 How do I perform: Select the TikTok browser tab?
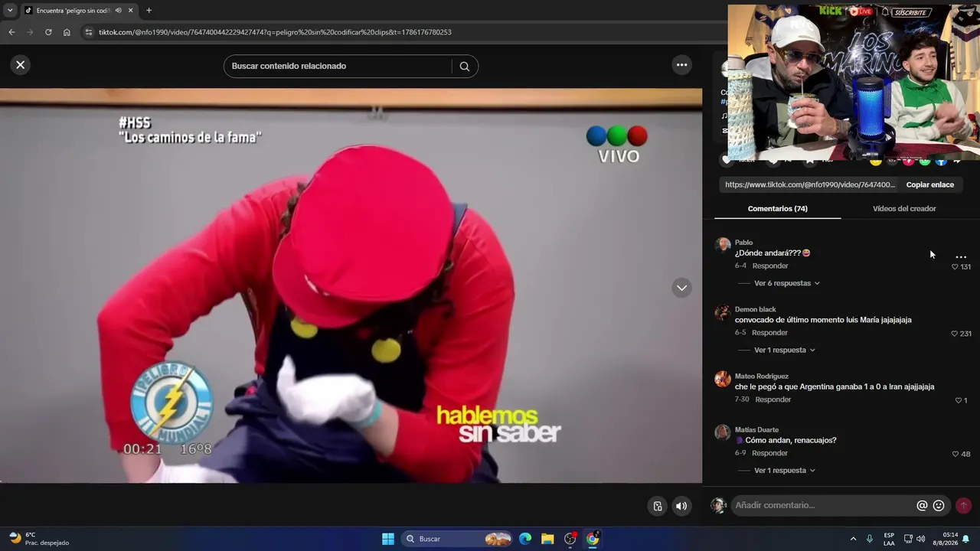(x=79, y=11)
